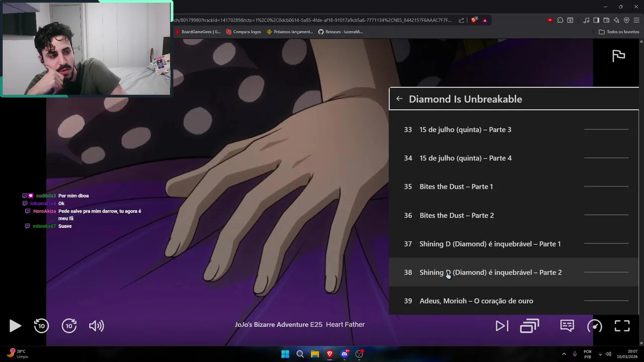Open Brave Wallet icon
644x362 pixels.
pos(606,20)
